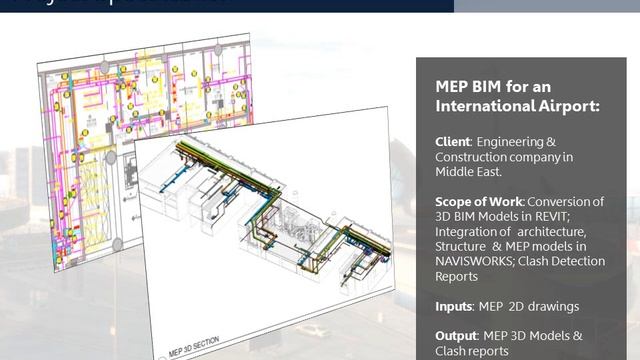Click the 'MEP 2D drawings' text

click(x=529, y=307)
